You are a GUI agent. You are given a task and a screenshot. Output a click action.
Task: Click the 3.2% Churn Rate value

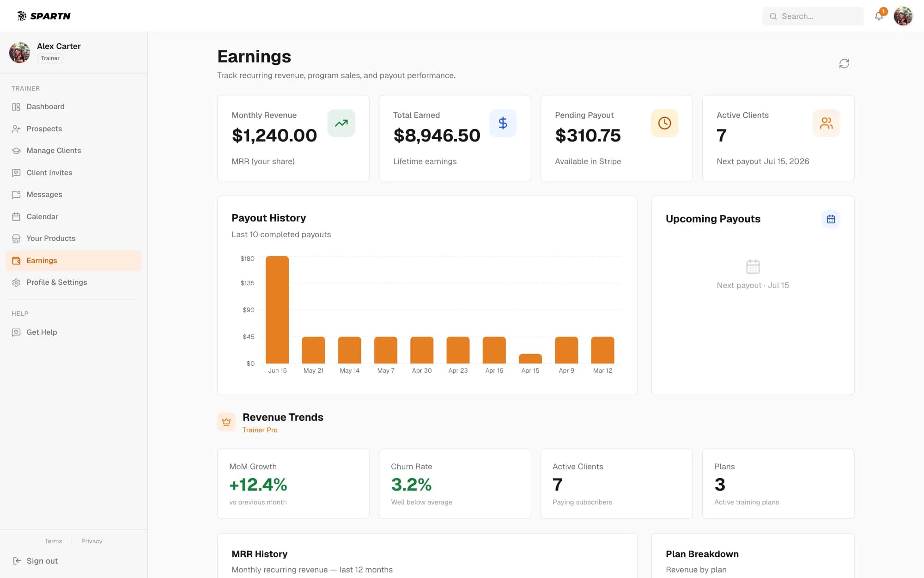coord(411,485)
